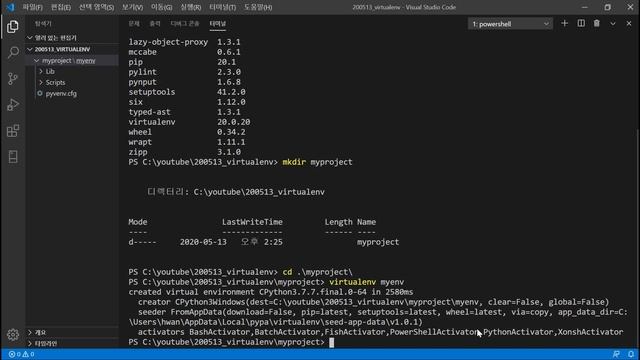
Task: Click the 'LastWriteTime' column header
Action: (x=252, y=222)
